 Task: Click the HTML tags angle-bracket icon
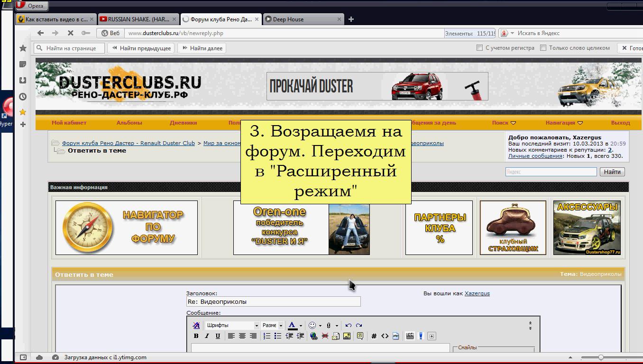click(x=385, y=336)
